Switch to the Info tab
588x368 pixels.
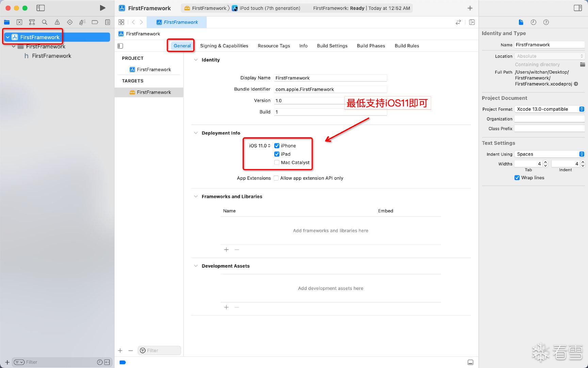(x=303, y=46)
